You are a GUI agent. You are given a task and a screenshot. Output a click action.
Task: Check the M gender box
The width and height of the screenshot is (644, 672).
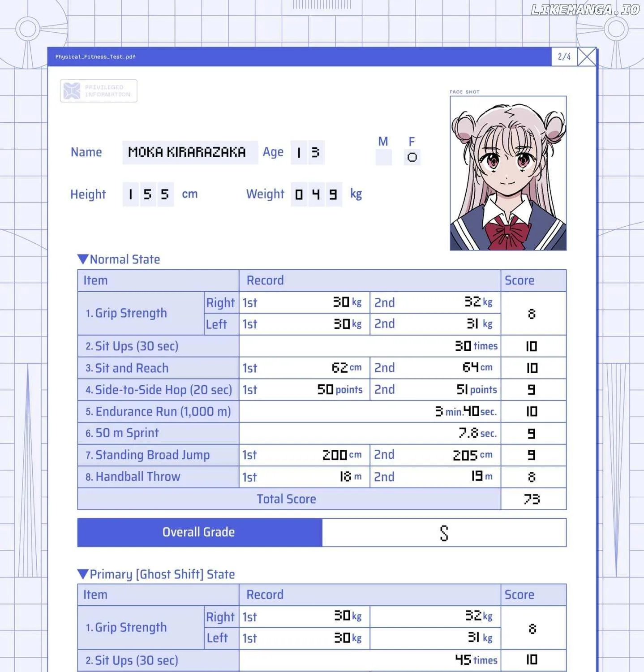[x=384, y=157]
